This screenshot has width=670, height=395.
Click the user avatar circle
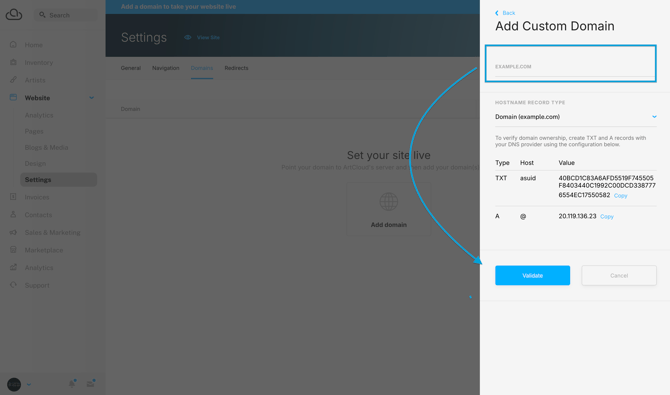click(14, 384)
